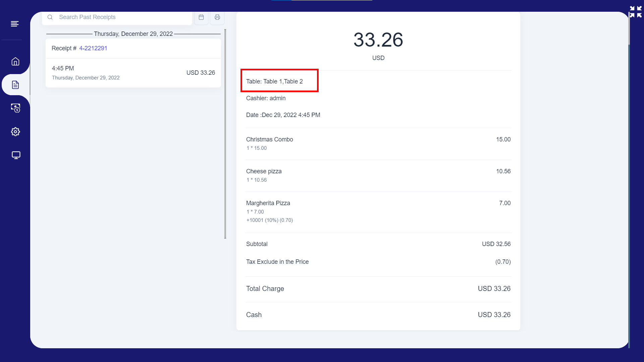Screen dimensions: 644x362
Task: Click the page scrollbar on right edge
Action: [629, 181]
